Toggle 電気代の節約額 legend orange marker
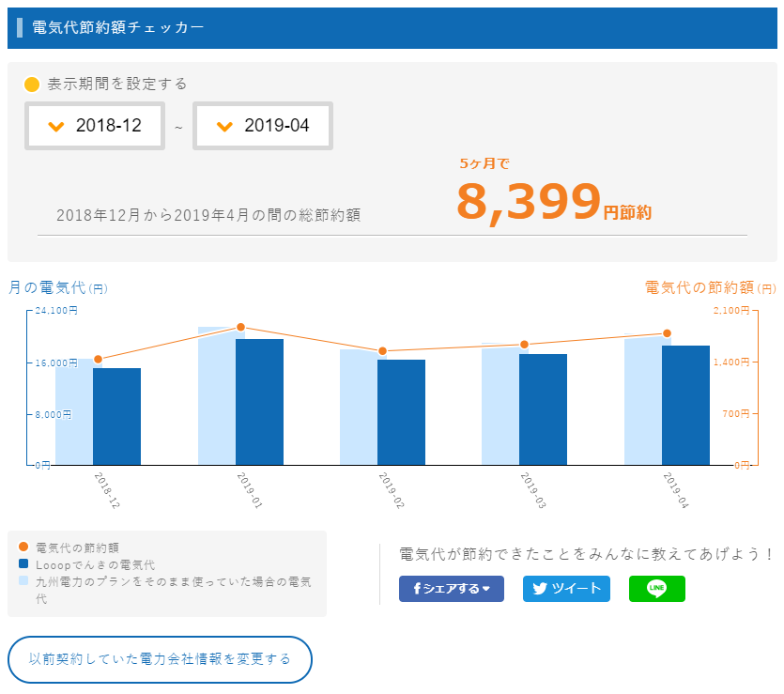Image resolution: width=784 pixels, height=694 pixels. pyautogui.click(x=23, y=547)
